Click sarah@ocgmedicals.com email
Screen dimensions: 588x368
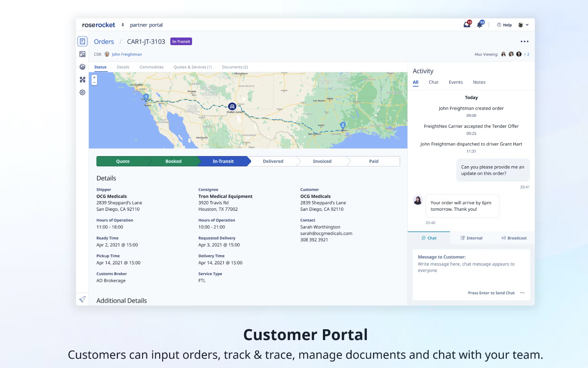click(326, 233)
